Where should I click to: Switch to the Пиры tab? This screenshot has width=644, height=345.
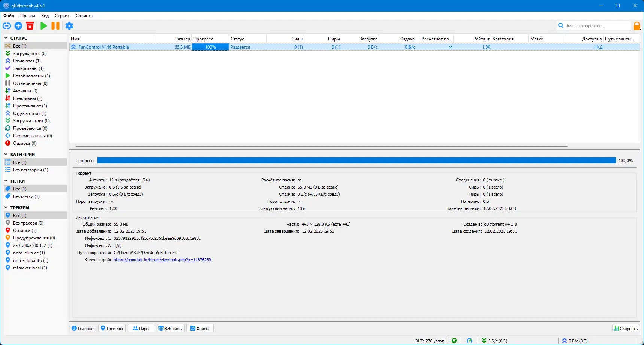141,329
